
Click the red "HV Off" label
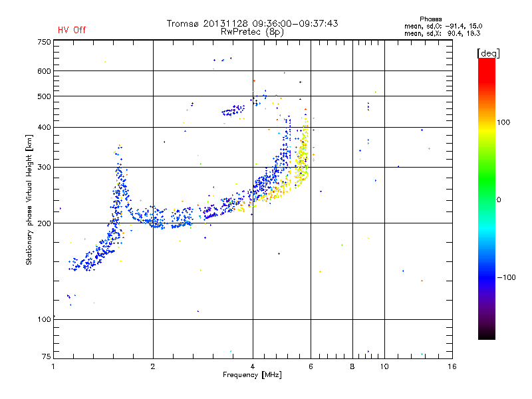click(x=72, y=30)
